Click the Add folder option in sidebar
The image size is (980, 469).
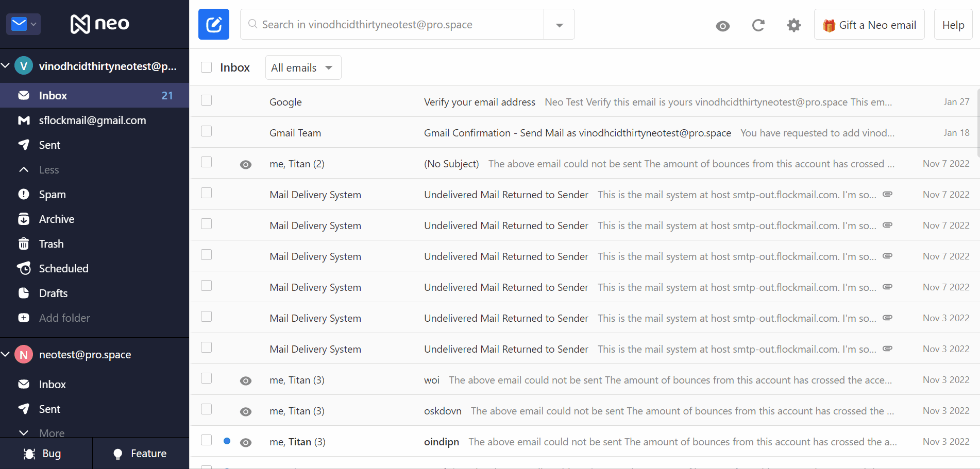click(x=64, y=318)
